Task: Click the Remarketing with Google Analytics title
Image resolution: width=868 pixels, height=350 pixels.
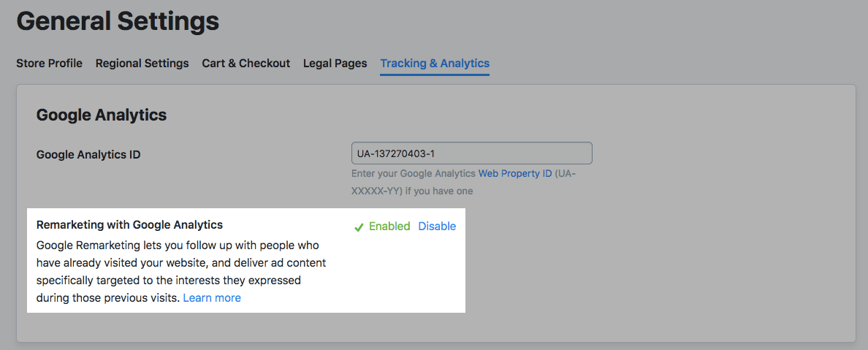Action: (129, 225)
